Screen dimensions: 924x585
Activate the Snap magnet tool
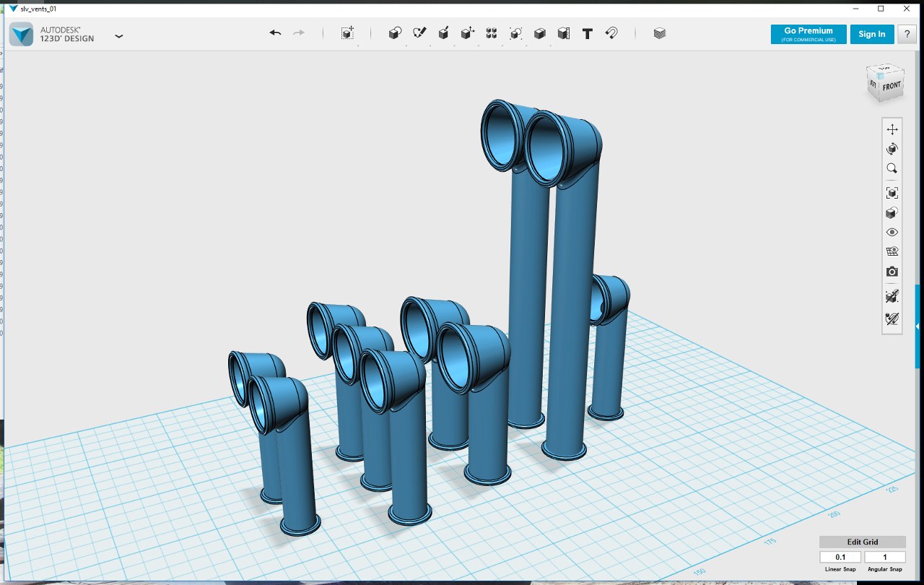pos(611,33)
